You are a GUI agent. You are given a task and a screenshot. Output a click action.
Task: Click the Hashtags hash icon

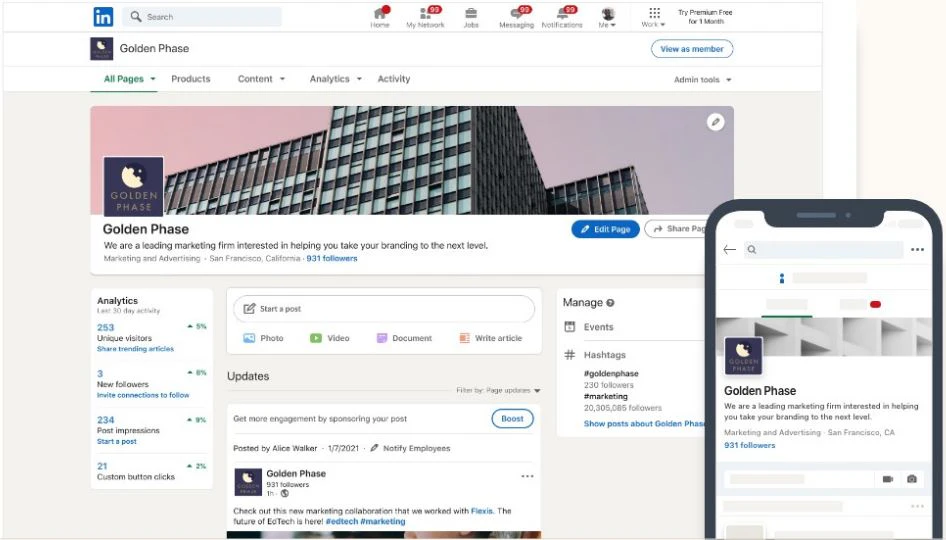point(570,355)
